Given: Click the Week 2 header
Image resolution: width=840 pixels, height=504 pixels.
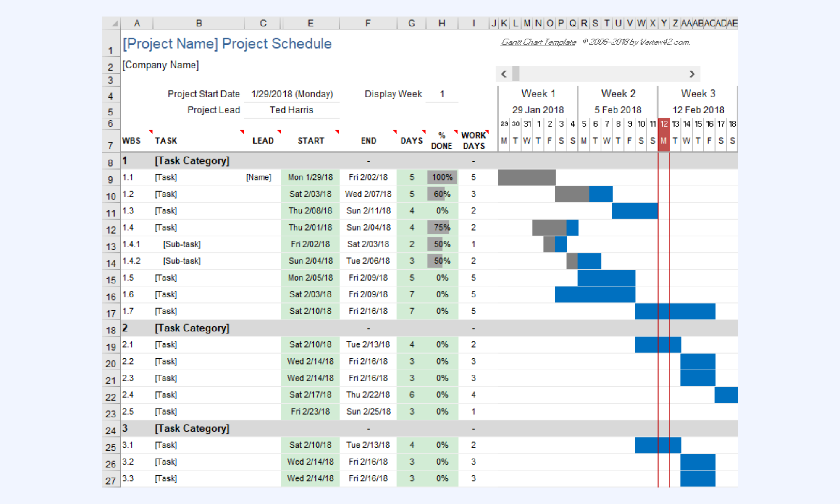Looking at the screenshot, I should pyautogui.click(x=618, y=94).
